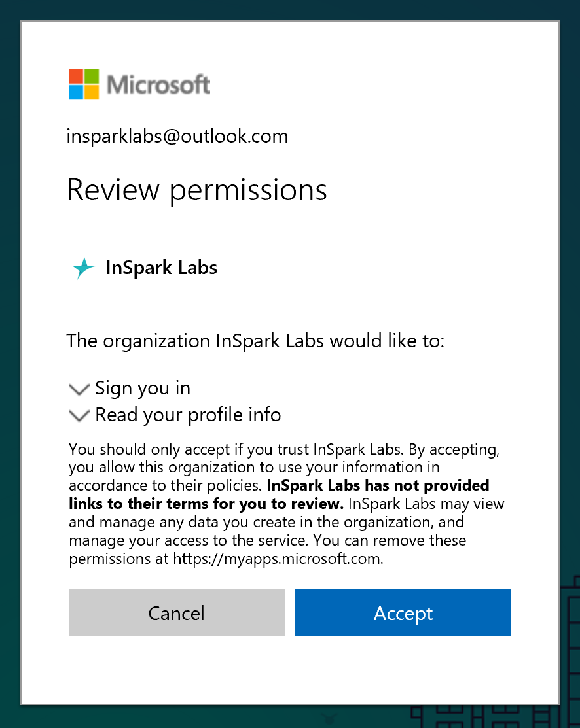Screen dimensions: 580x728
Task: Click the insparklabs@outlook.com account email
Action: (177, 136)
